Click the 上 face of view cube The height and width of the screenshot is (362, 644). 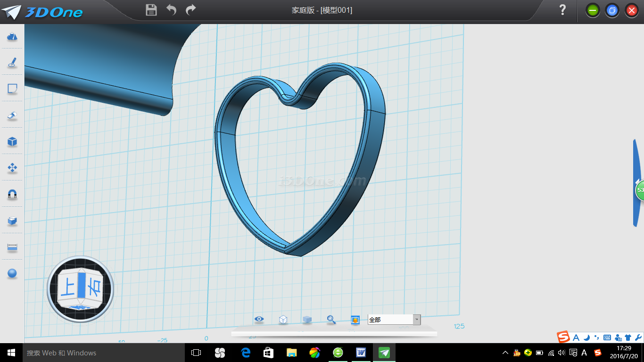point(68,286)
